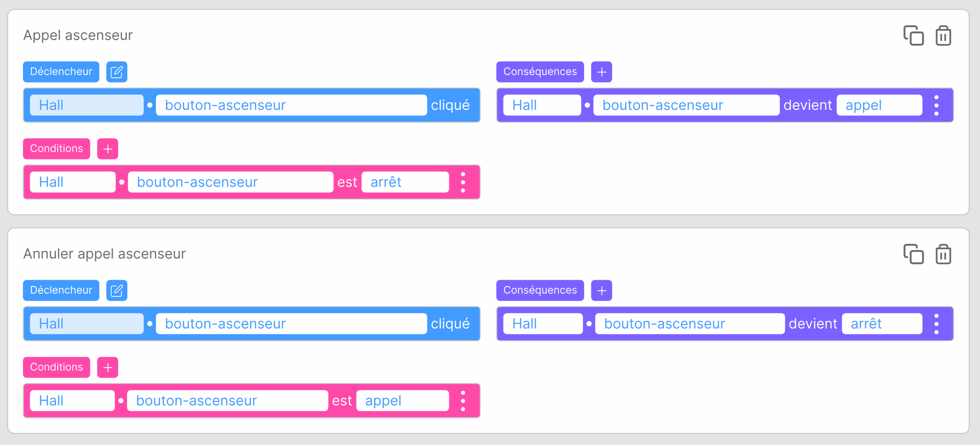Add a condition to 'Appel ascenseur'

tap(108, 149)
